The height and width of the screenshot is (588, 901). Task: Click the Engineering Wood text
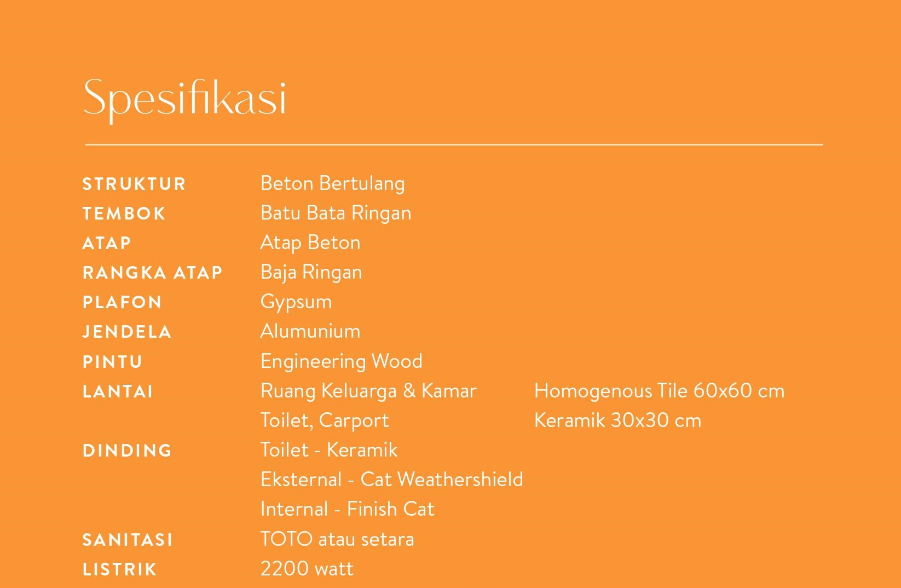pos(341,361)
